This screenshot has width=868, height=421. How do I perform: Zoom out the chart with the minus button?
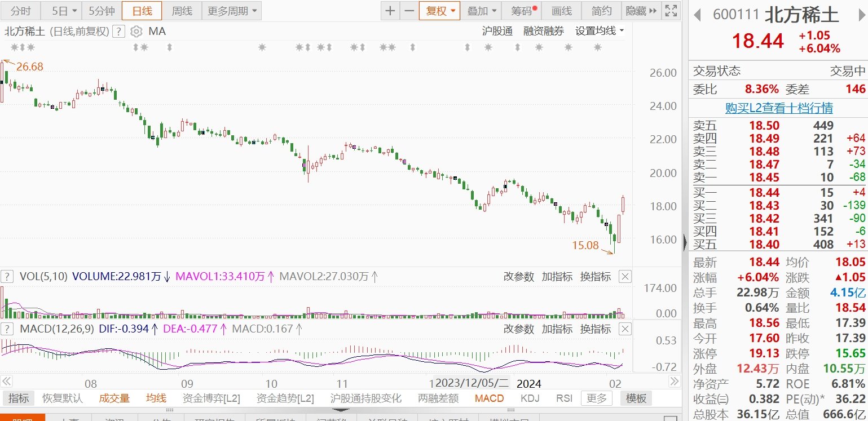point(409,11)
